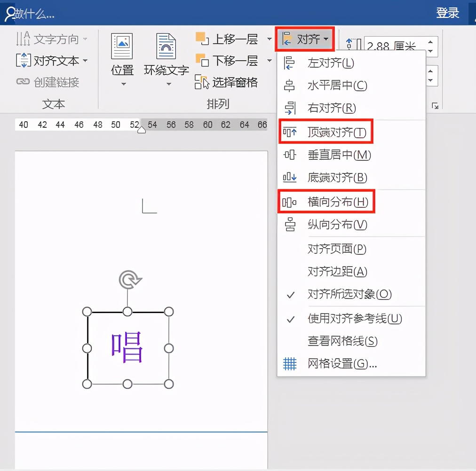
Task: Click the text box containing 唱
Action: coord(127,348)
